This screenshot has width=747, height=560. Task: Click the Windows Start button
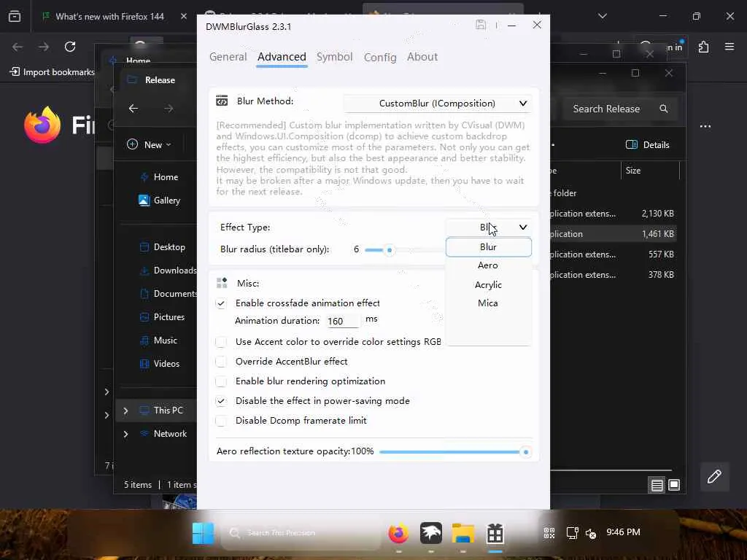[203, 533]
